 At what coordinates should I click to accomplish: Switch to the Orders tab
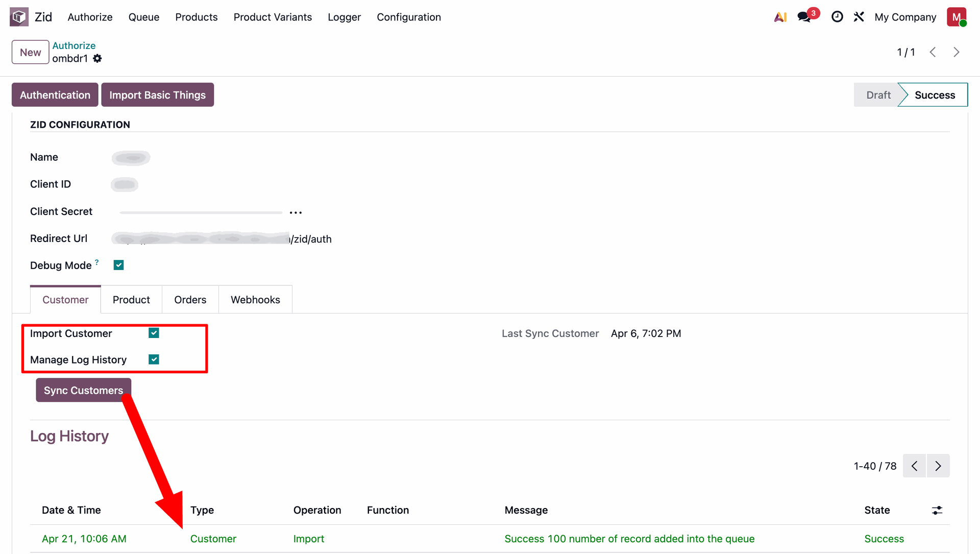[190, 300]
